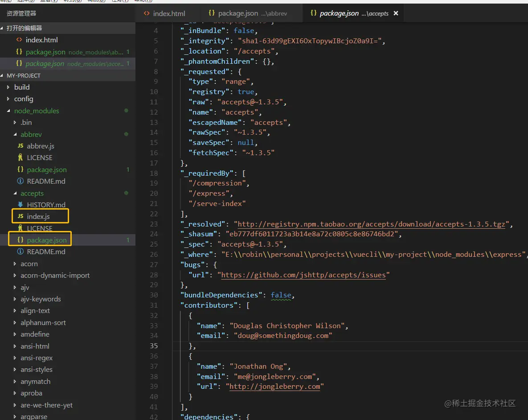Click the "/serve-index" entry on line 21
Viewport: 528px width, 420px height.
tap(217, 204)
